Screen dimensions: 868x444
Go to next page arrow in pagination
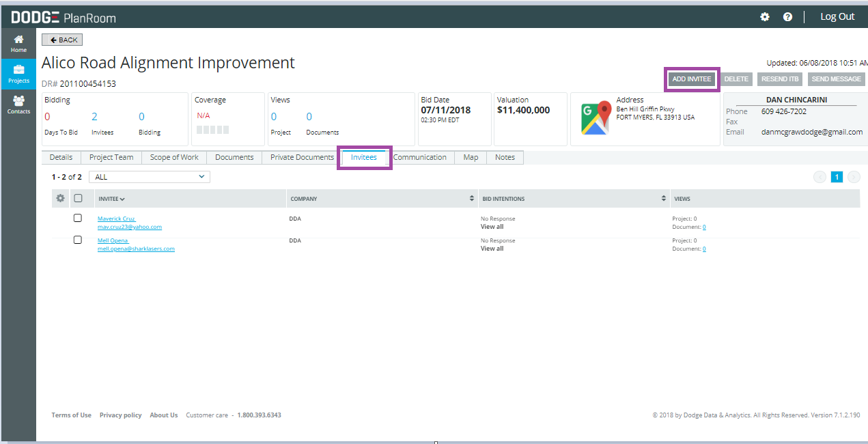pos(854,177)
